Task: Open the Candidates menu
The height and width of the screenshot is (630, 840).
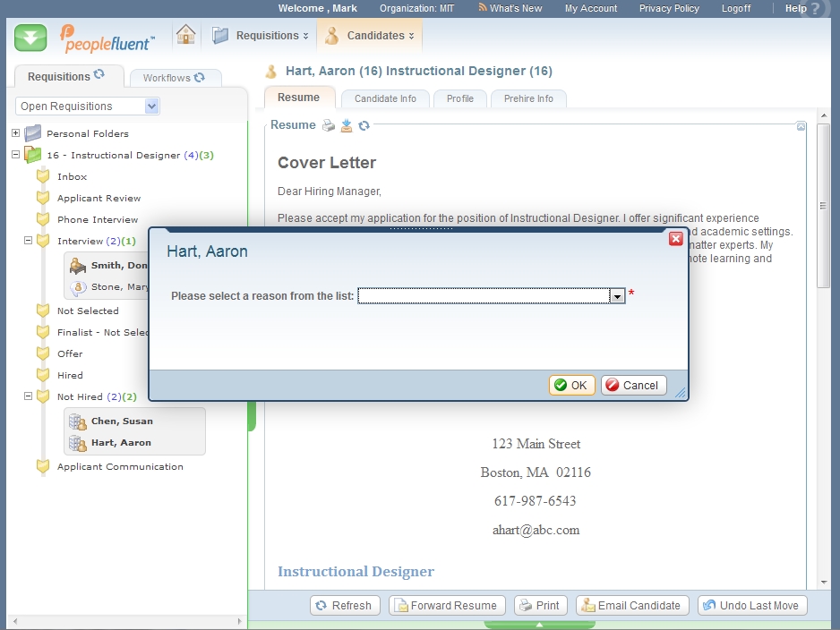Action: (370, 36)
